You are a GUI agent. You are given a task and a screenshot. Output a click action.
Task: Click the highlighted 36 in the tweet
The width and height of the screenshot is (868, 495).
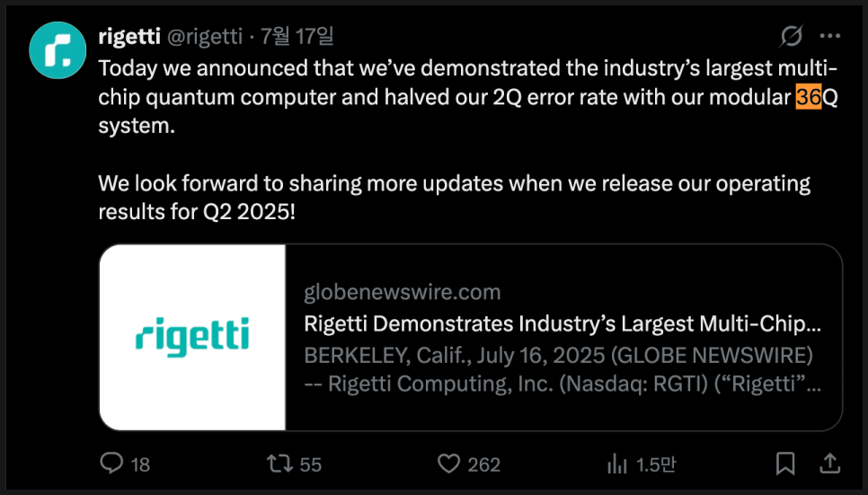tap(809, 97)
